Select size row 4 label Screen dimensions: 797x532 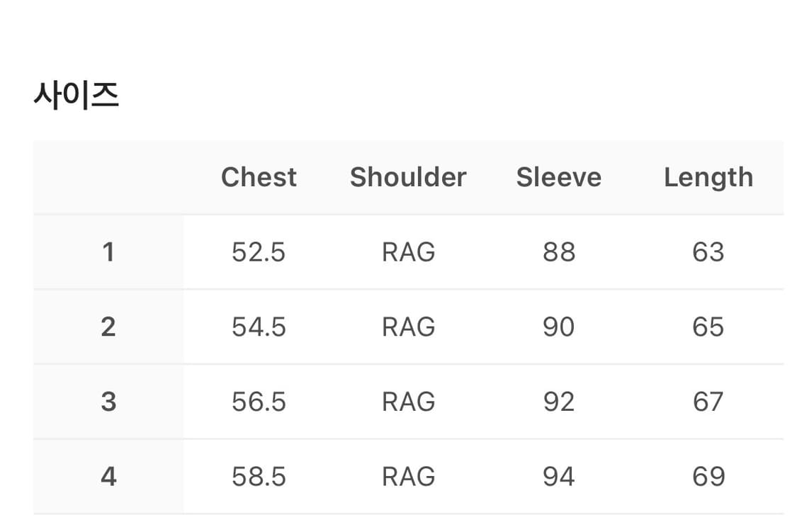point(108,477)
